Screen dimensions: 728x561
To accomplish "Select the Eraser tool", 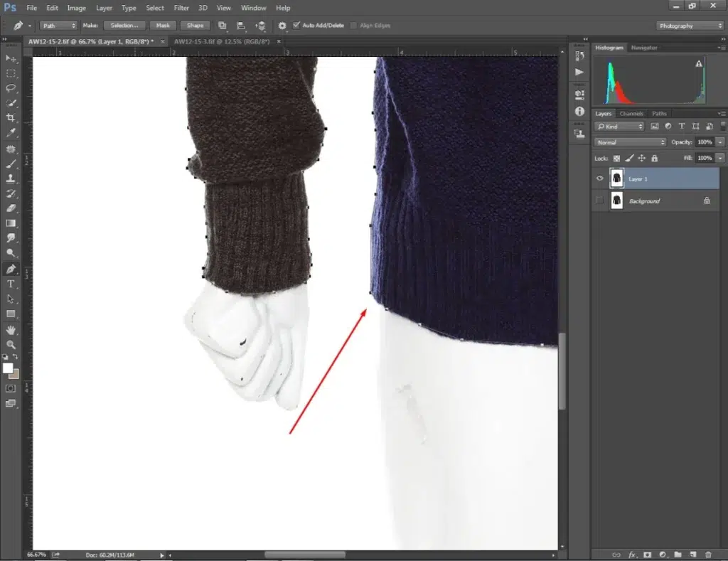I will pyautogui.click(x=11, y=208).
